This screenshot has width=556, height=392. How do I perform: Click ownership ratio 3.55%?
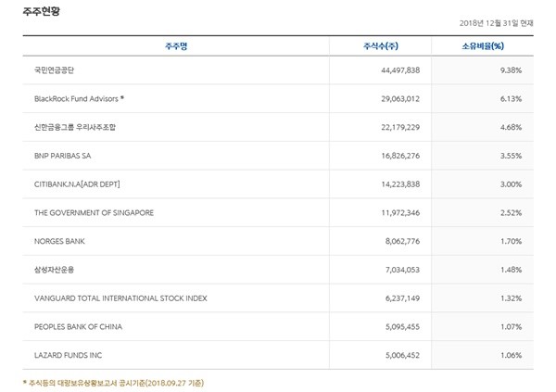[511, 156]
